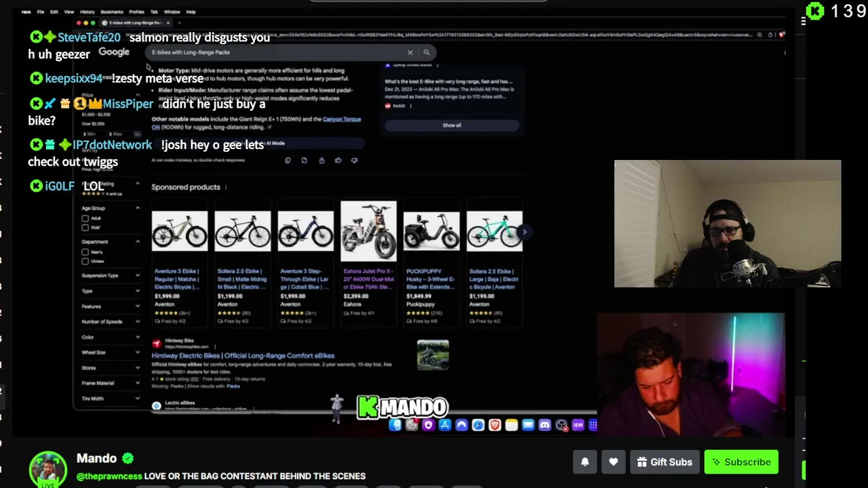The height and width of the screenshot is (488, 868).
Task: Click Sponsored products info dots
Action: 226,187
